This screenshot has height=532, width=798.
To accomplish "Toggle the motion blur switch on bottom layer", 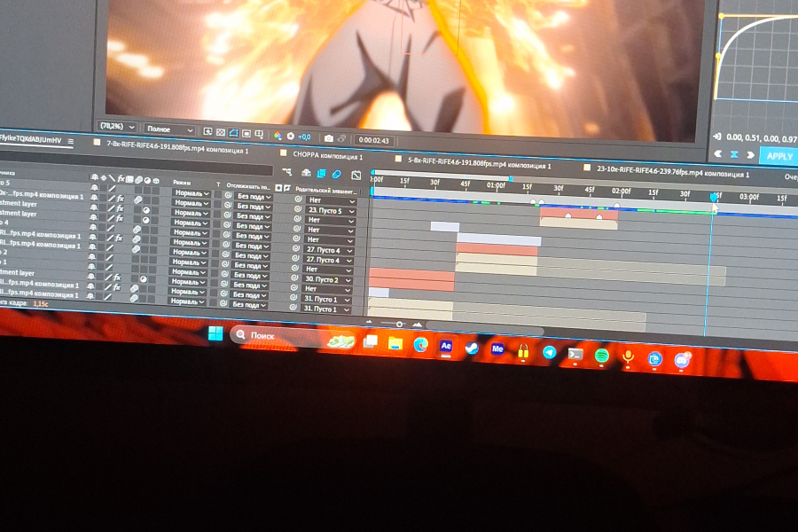I will [134, 298].
